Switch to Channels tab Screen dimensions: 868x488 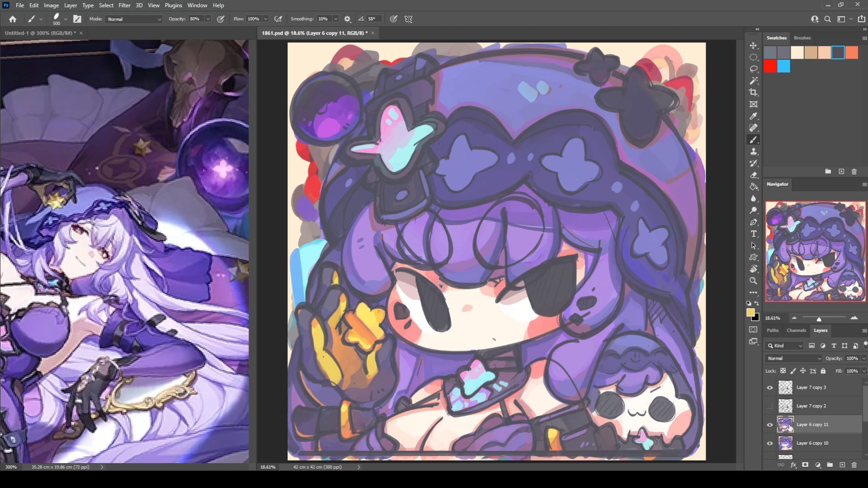point(796,330)
